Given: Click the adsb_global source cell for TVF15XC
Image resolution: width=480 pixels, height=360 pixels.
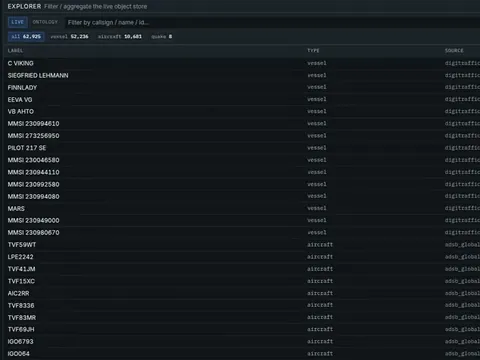Looking at the screenshot, I should pos(462,281).
